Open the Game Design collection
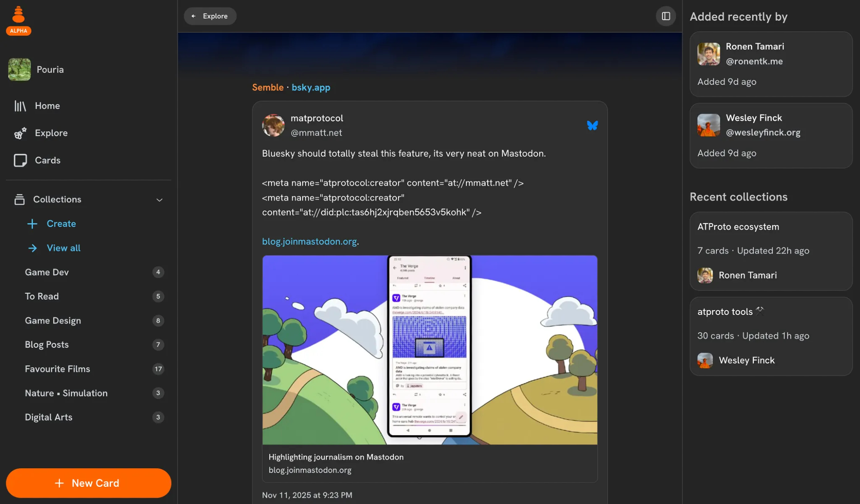860x504 pixels. click(53, 321)
